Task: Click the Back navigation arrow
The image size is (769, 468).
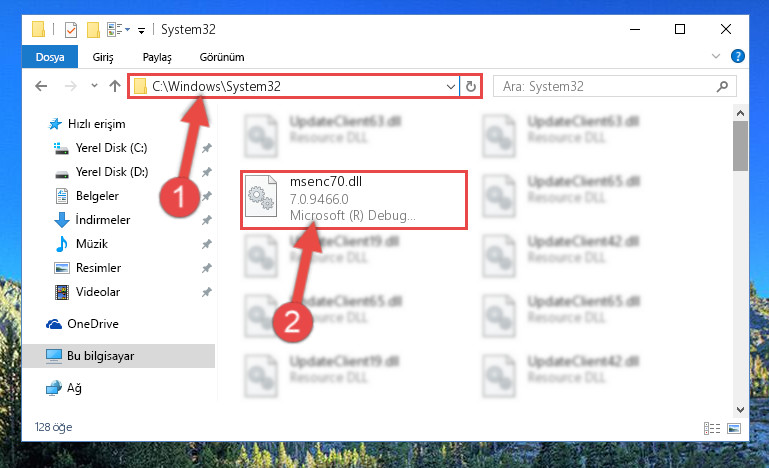Action: click(41, 86)
